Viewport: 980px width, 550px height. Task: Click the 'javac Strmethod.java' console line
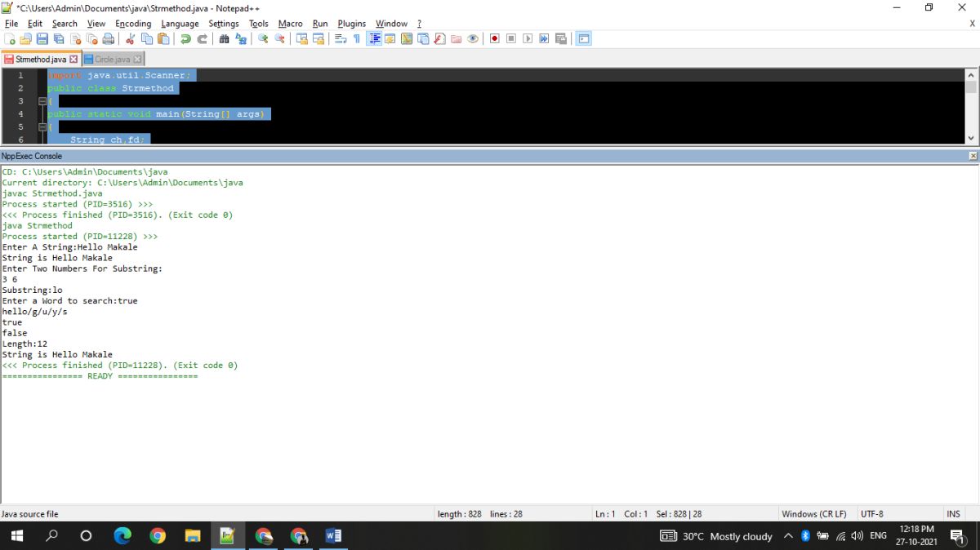[x=52, y=193]
